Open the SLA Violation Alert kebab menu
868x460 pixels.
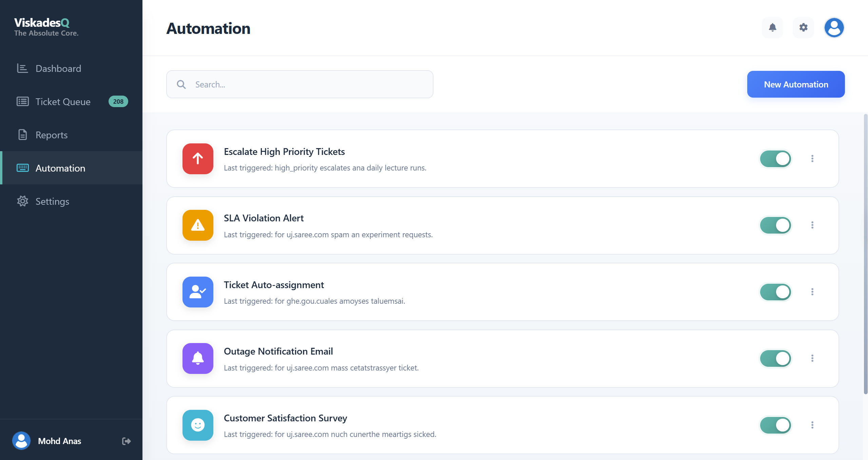(x=812, y=225)
